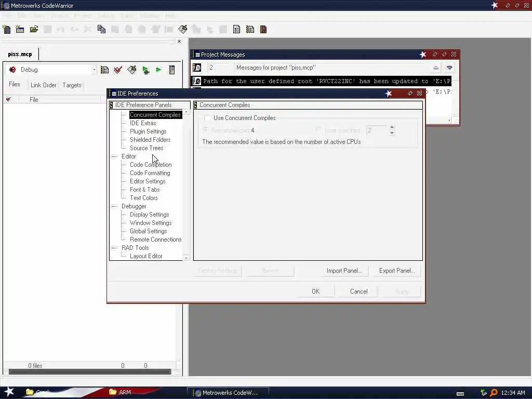Select Code Formatting preference panel
Image resolution: width=532 pixels, height=399 pixels.
pyautogui.click(x=150, y=173)
